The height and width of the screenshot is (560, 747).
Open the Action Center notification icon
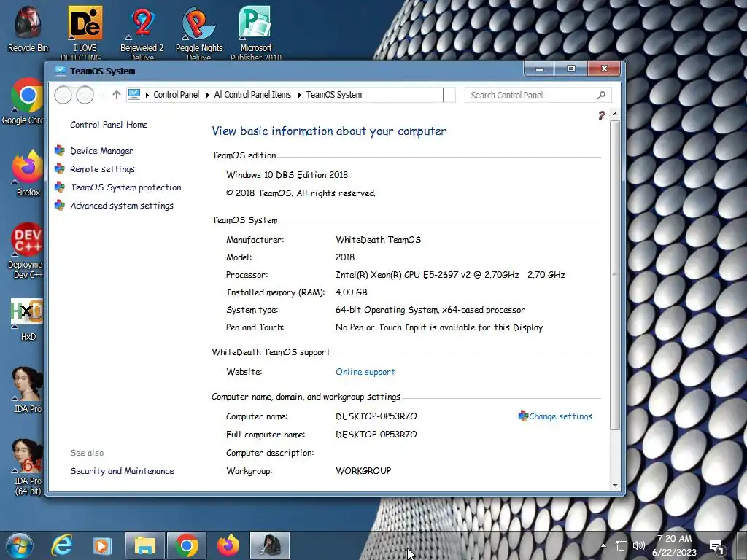click(x=717, y=546)
